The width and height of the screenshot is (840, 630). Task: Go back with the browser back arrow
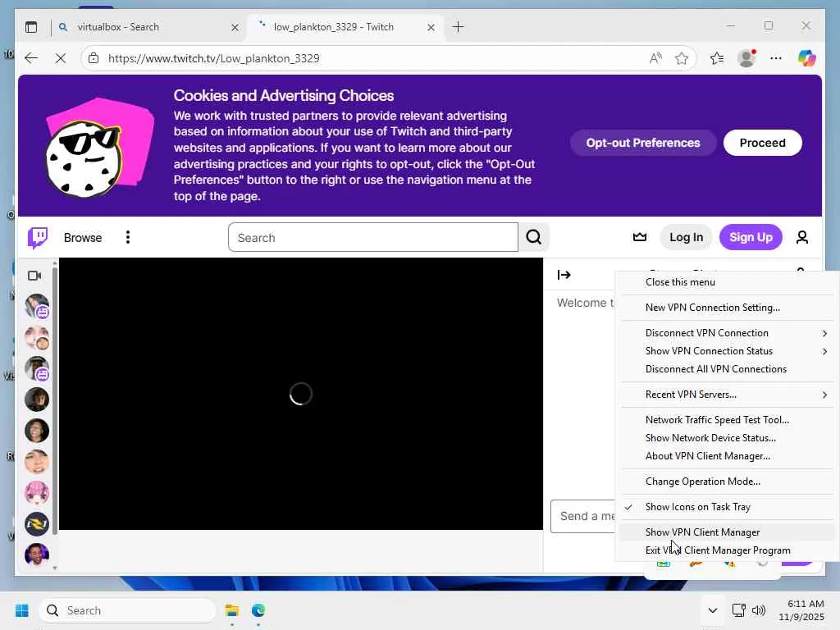31,58
